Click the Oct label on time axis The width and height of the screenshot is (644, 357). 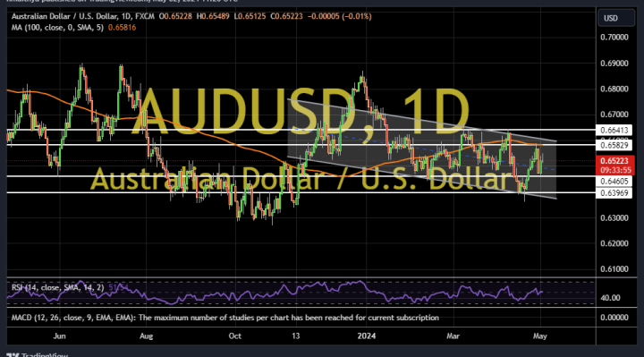pos(235,336)
